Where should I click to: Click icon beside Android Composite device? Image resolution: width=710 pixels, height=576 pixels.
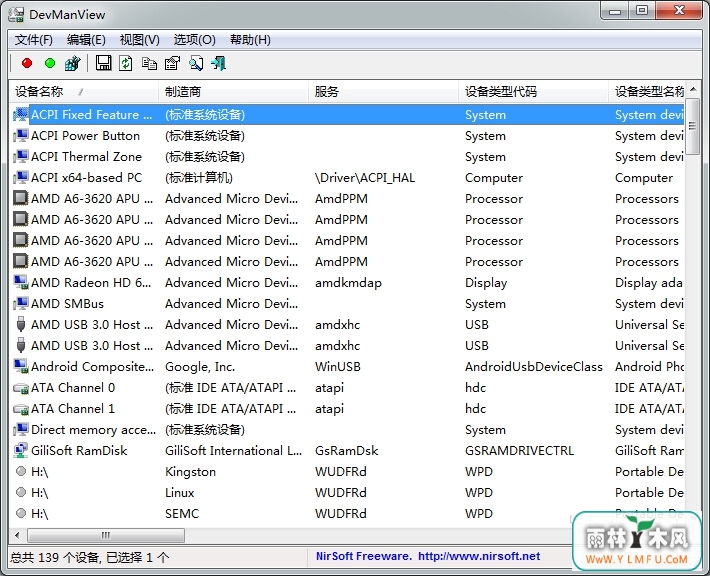click(x=21, y=366)
